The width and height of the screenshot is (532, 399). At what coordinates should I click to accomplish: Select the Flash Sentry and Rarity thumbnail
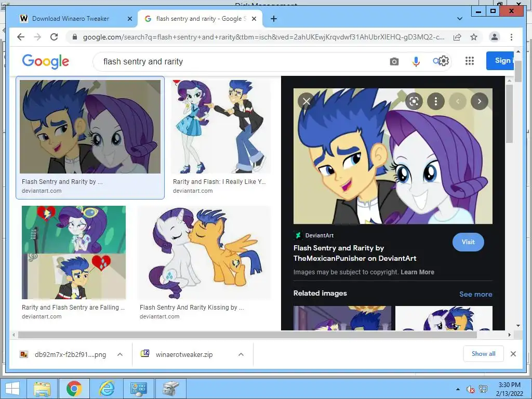(x=90, y=127)
